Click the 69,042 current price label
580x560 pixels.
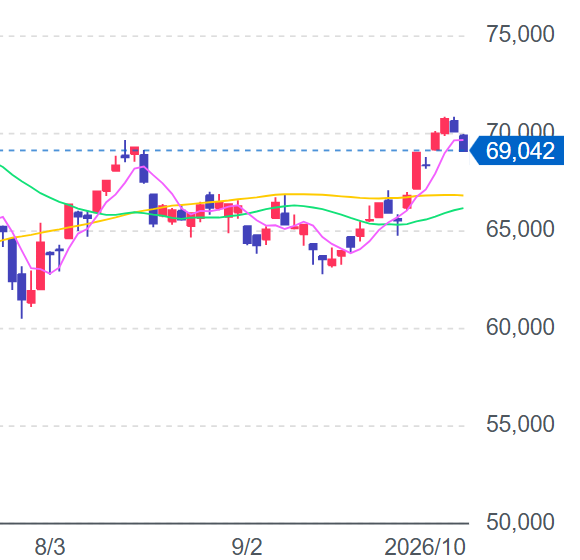point(517,151)
